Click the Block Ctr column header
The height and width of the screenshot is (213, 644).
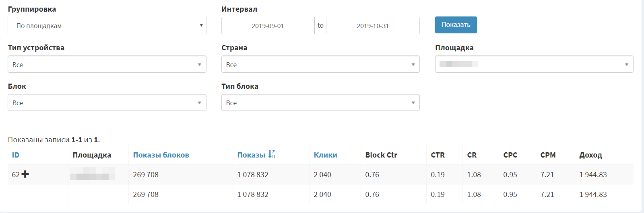tap(381, 155)
